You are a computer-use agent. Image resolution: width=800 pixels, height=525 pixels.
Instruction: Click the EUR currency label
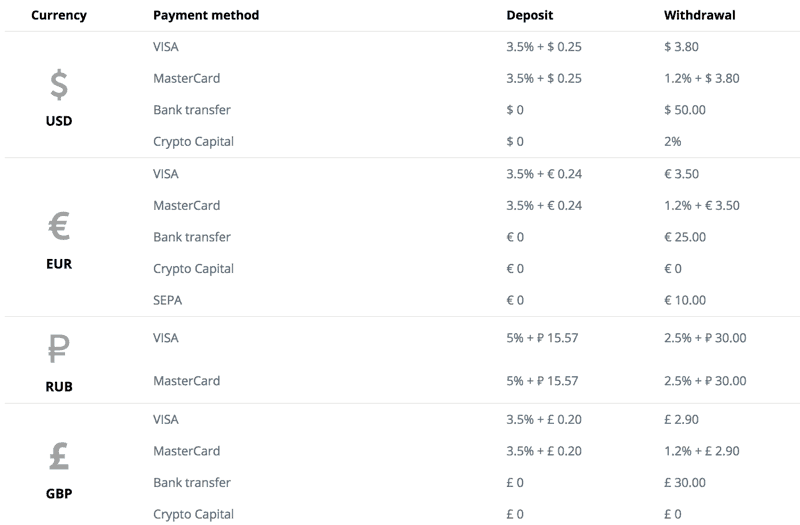coord(59,264)
